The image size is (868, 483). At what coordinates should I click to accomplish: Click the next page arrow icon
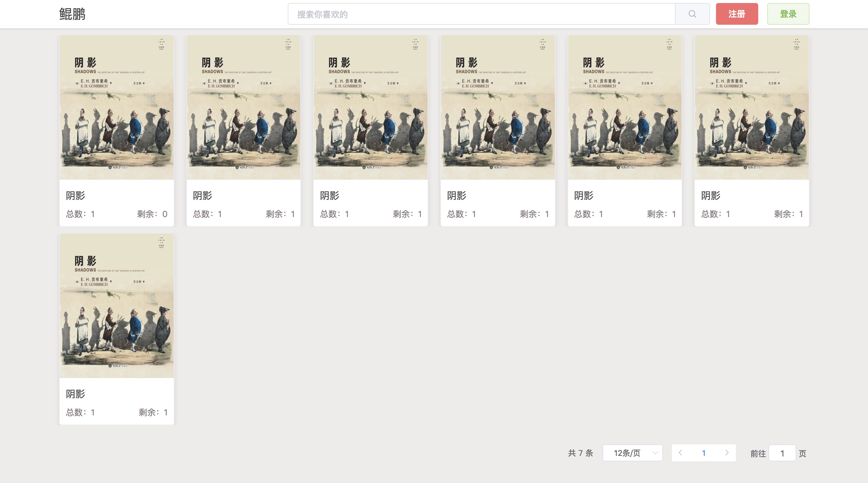pyautogui.click(x=727, y=453)
